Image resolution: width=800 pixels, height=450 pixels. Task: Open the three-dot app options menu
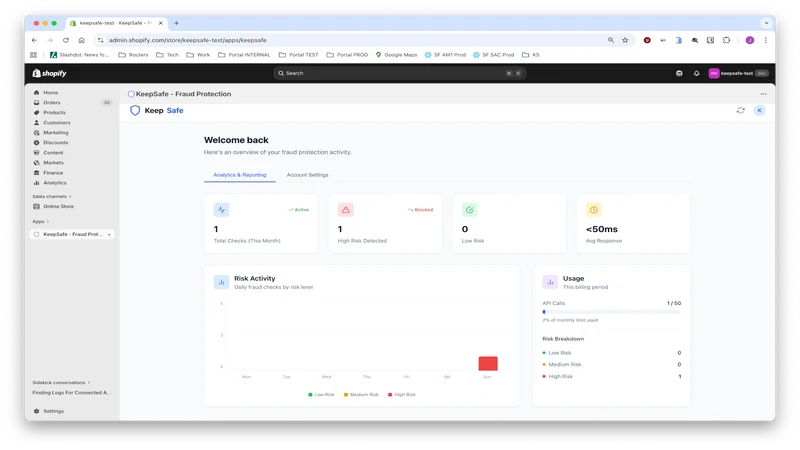pos(763,94)
